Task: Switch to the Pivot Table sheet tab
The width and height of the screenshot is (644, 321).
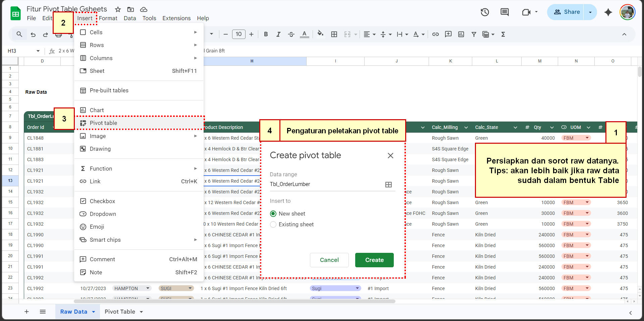Action: coord(120,312)
